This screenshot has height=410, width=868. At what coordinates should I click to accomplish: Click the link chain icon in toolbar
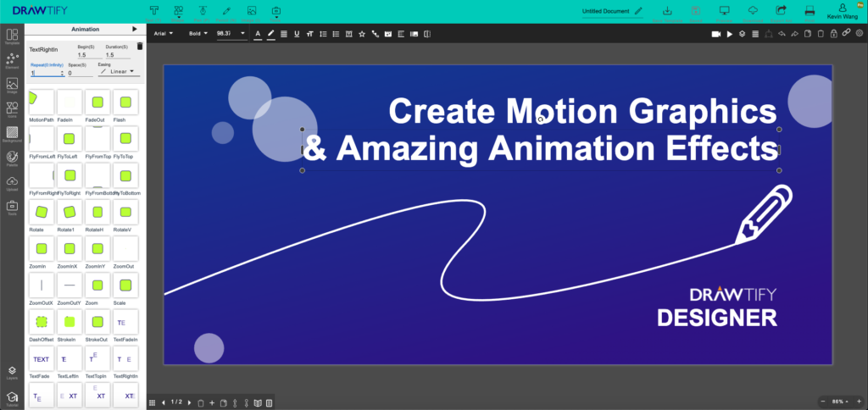[846, 33]
